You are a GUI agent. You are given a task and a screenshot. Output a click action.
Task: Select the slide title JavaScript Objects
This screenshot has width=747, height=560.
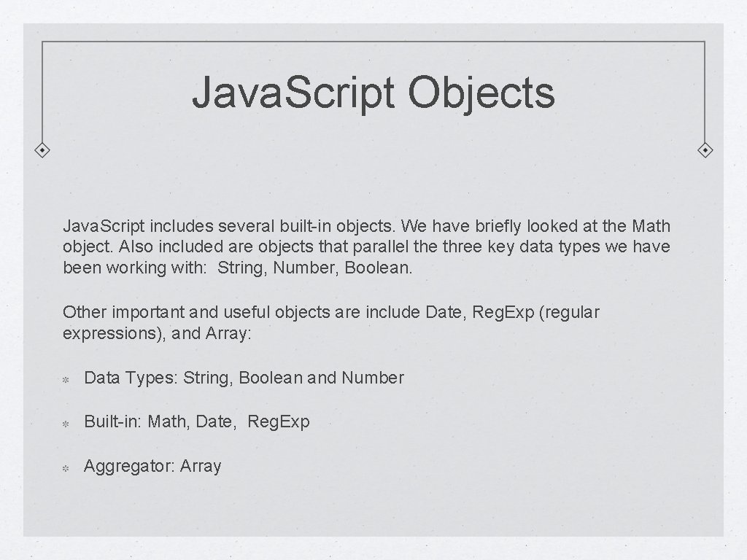point(373,93)
